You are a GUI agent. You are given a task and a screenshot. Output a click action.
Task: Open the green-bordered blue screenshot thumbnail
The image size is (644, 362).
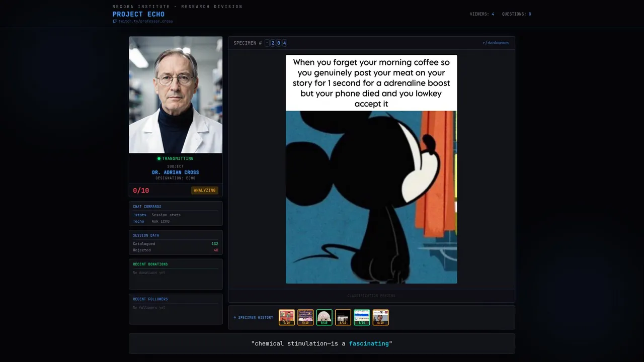point(362,317)
